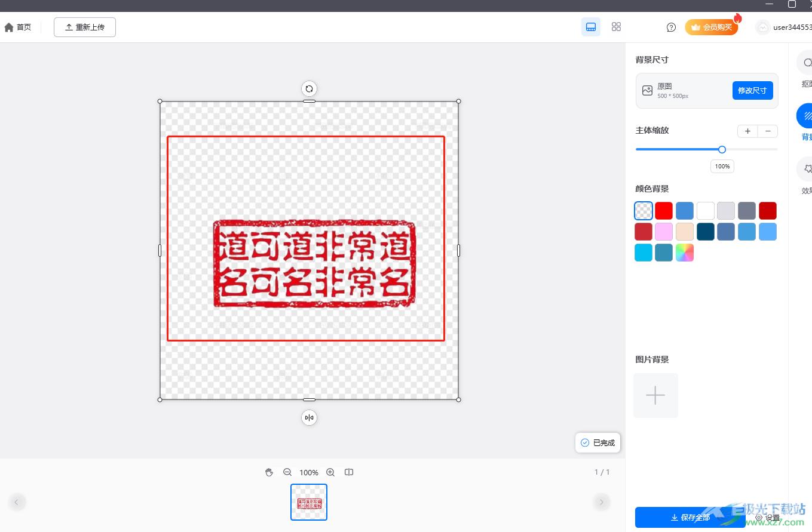Zoom out with the minus magnifier
812x532 pixels.
coord(287,472)
